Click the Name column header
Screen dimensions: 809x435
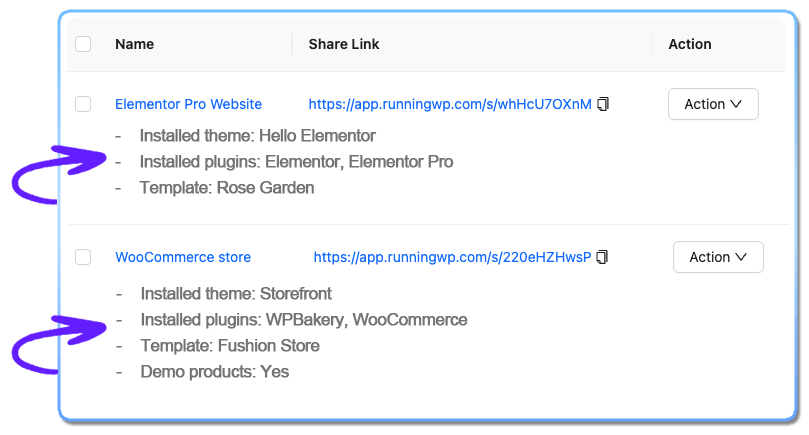coord(135,44)
